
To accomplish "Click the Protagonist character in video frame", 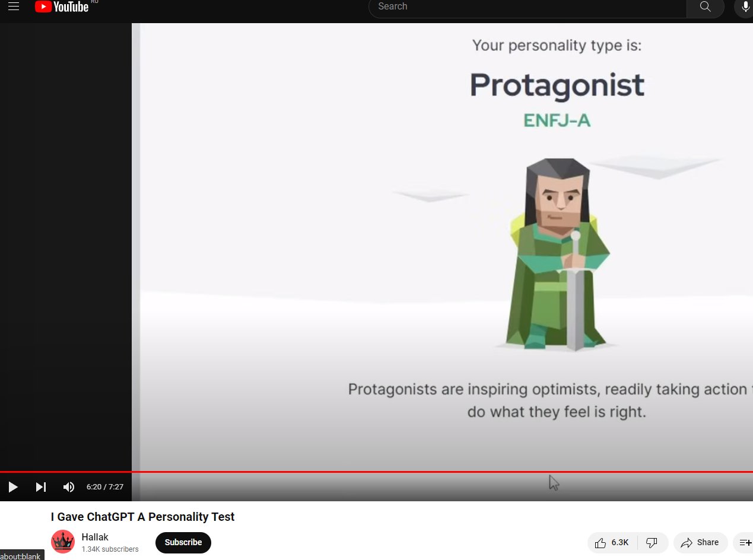I will coord(557,255).
